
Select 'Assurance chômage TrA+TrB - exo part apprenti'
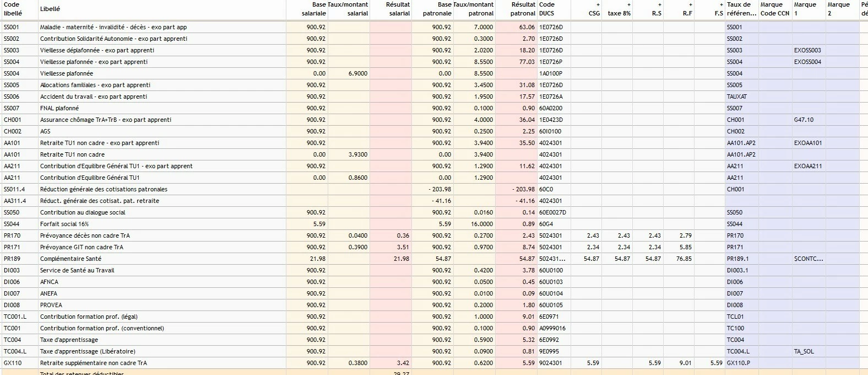pyautogui.click(x=106, y=120)
